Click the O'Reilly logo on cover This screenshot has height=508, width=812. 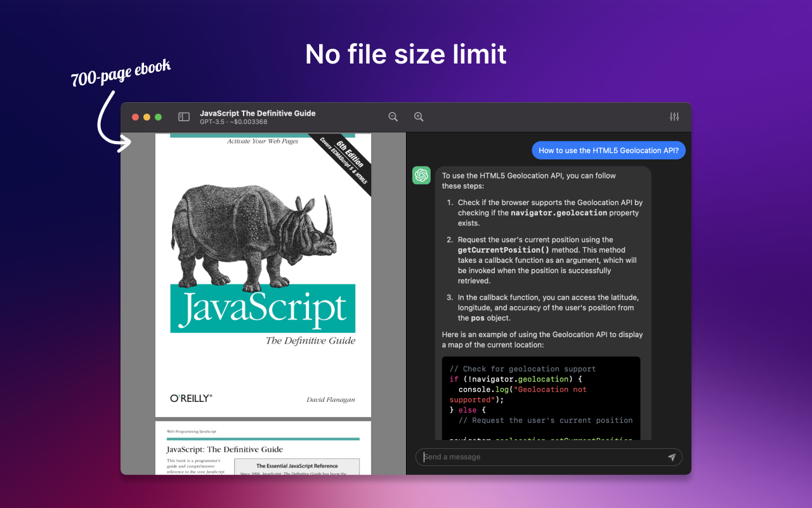[x=191, y=398]
